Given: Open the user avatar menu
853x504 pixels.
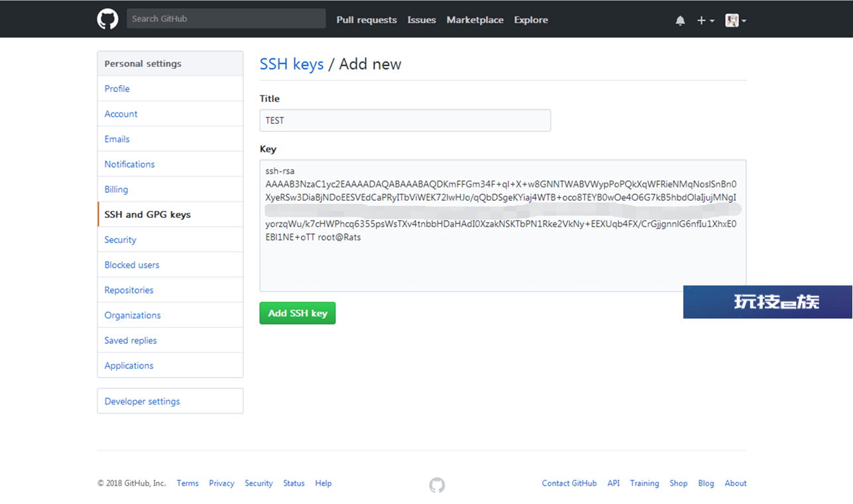Looking at the screenshot, I should [x=736, y=21].
